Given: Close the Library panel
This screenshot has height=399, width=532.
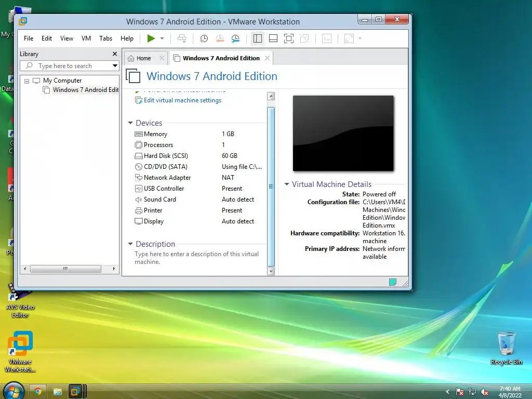Looking at the screenshot, I should point(115,54).
